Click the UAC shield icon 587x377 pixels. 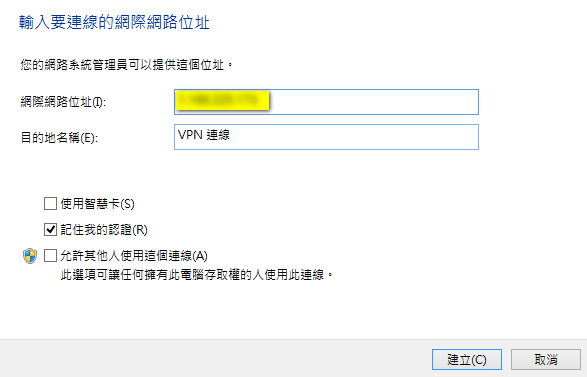point(30,256)
